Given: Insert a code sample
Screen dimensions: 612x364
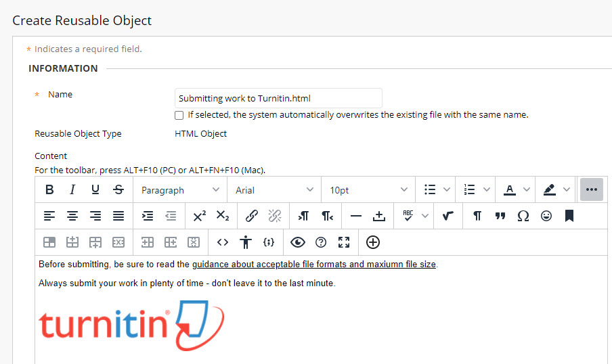Looking at the screenshot, I should pyautogui.click(x=269, y=242).
